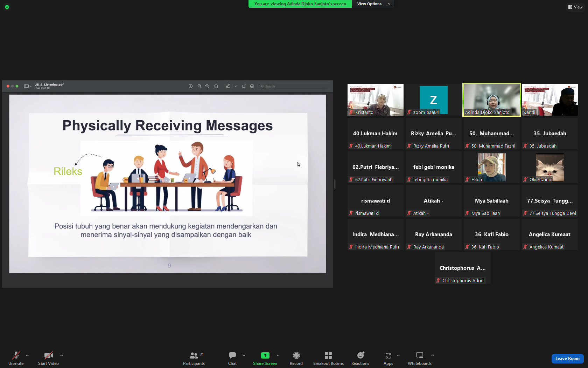Expand the View Options dropdown

point(373,4)
